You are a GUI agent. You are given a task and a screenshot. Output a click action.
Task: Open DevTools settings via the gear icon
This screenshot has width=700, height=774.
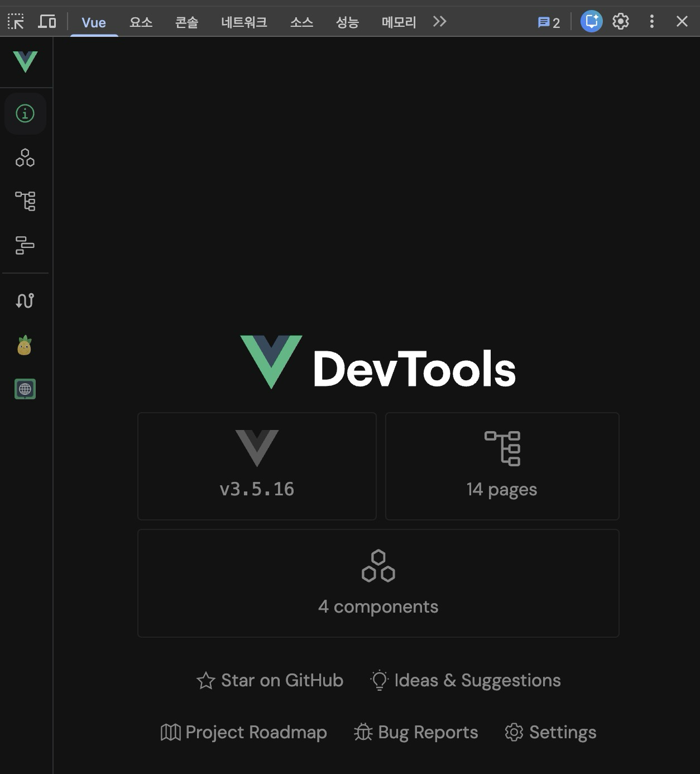tap(620, 22)
